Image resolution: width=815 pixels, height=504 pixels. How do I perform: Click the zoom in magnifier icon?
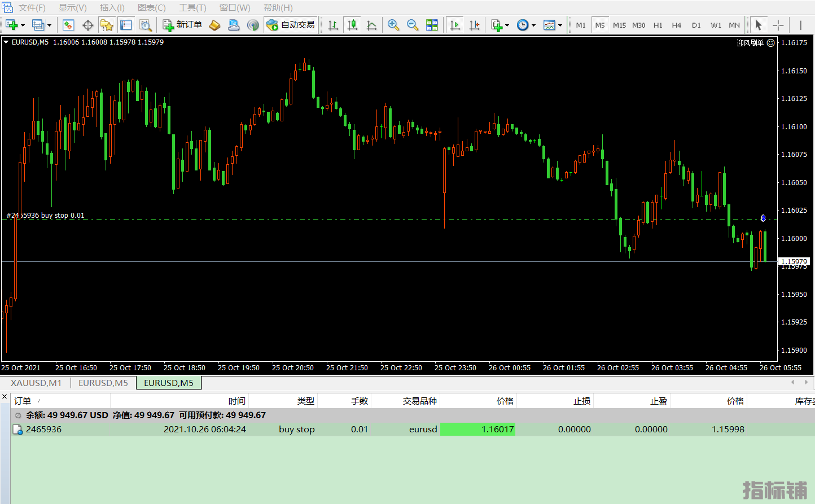[393, 25]
